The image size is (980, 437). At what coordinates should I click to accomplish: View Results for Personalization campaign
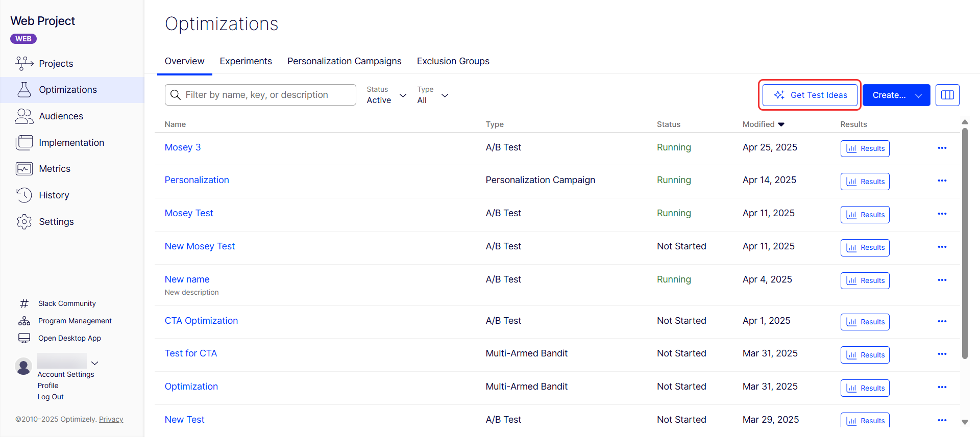(x=865, y=182)
